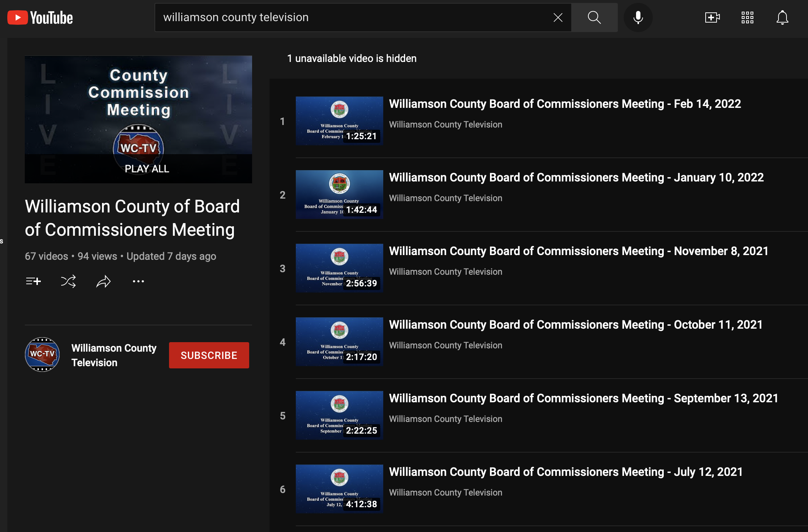Open the January 10, 2022 meeting video title
This screenshot has height=532, width=808.
(x=576, y=177)
